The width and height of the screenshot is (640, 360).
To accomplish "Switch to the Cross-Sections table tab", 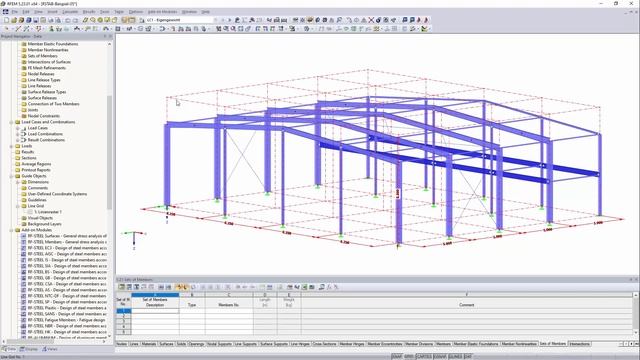I will click(x=324, y=344).
